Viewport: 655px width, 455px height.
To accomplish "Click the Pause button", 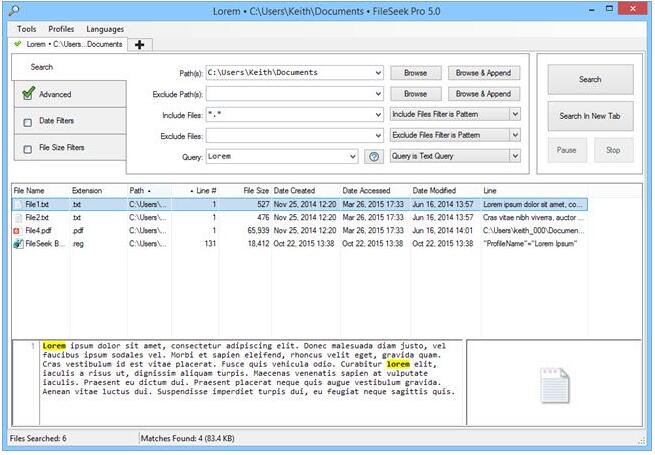I will (567, 150).
